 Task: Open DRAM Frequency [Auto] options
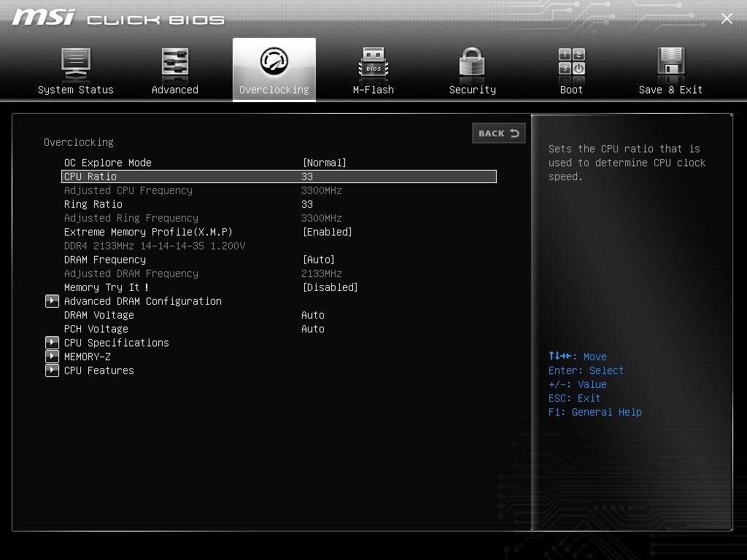(319, 260)
